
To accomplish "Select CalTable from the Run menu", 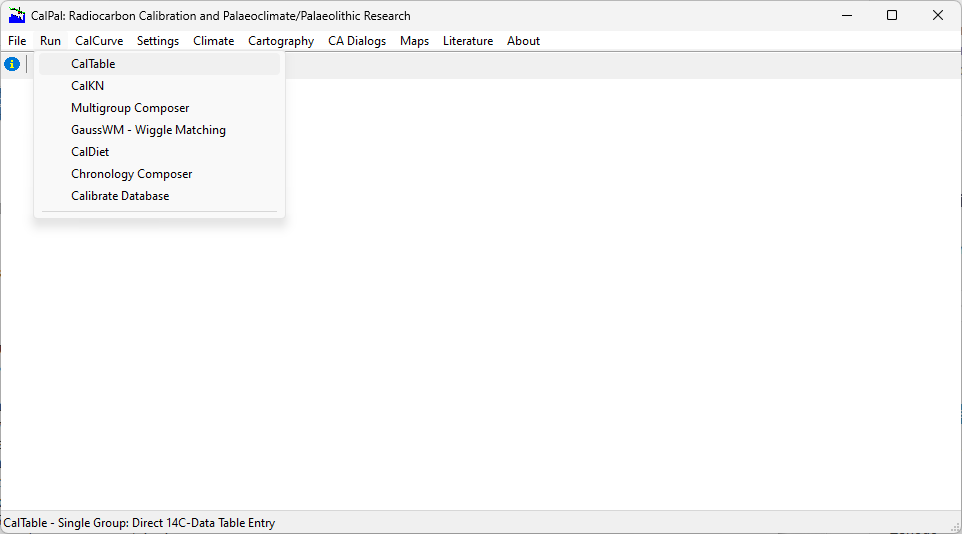I will click(93, 64).
